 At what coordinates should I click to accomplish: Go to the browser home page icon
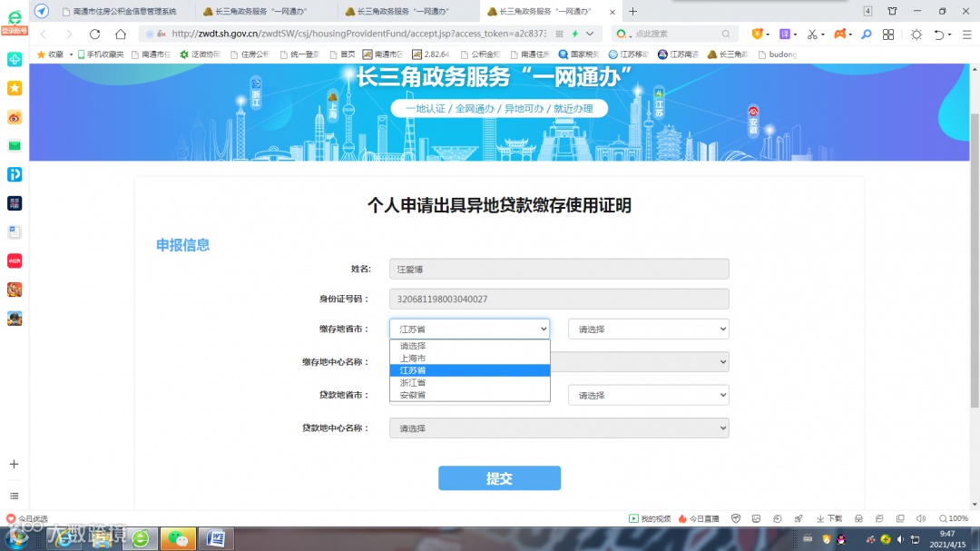pos(121,34)
